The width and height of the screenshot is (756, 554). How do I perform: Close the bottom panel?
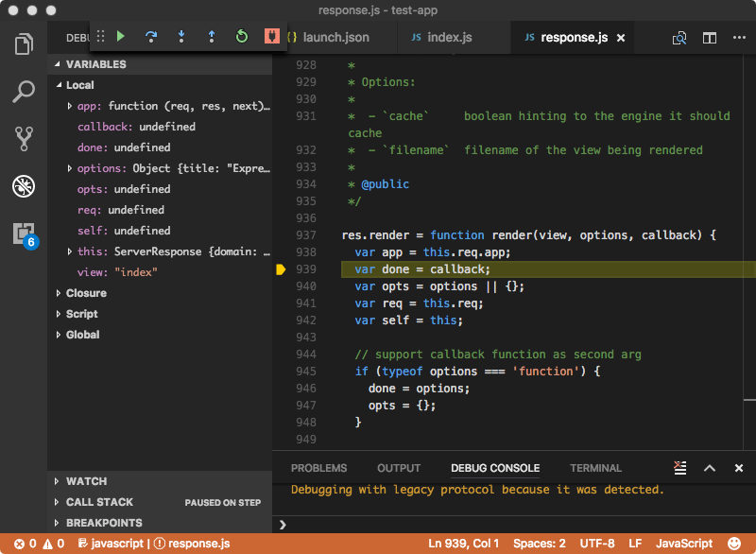pyautogui.click(x=739, y=468)
